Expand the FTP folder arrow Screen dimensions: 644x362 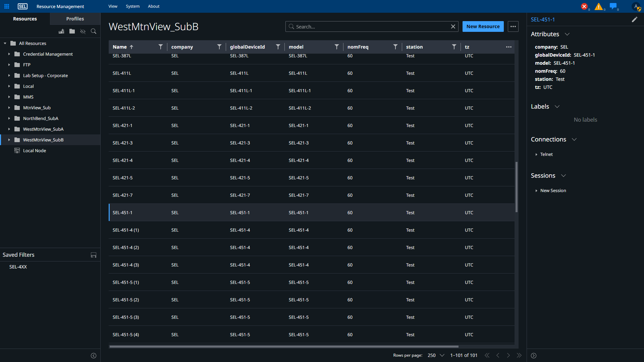click(9, 65)
